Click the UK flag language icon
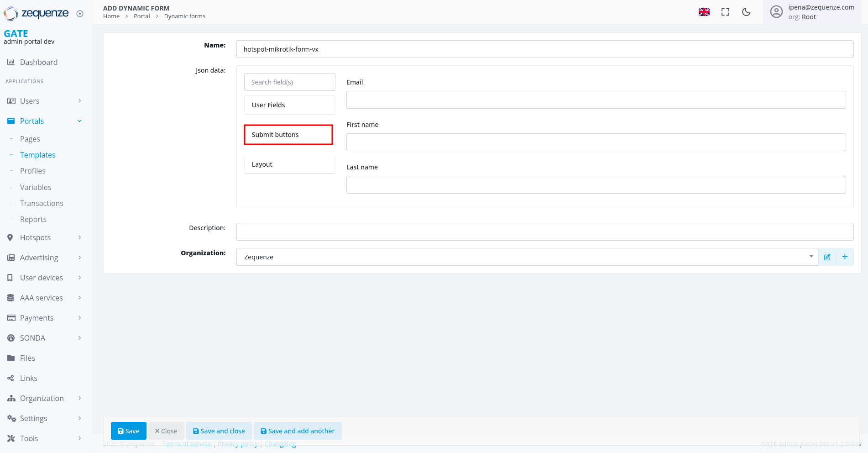The height and width of the screenshot is (453, 868). (704, 12)
